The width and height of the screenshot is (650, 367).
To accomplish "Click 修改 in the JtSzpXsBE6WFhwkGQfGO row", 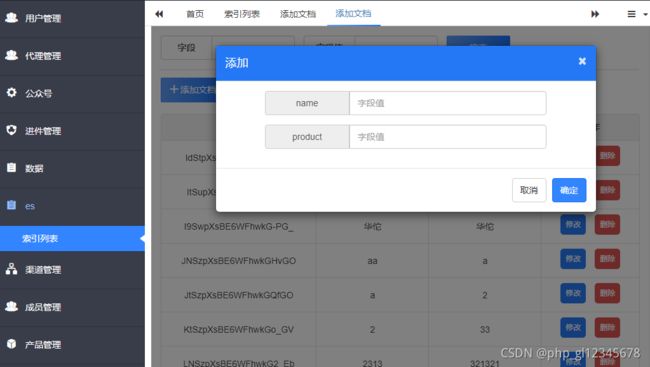I will click(x=573, y=293).
